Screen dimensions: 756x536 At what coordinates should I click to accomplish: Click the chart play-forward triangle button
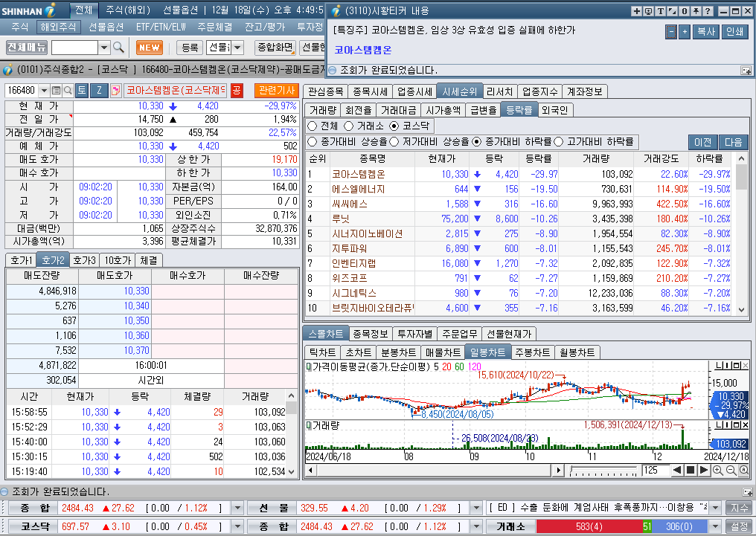click(x=703, y=470)
